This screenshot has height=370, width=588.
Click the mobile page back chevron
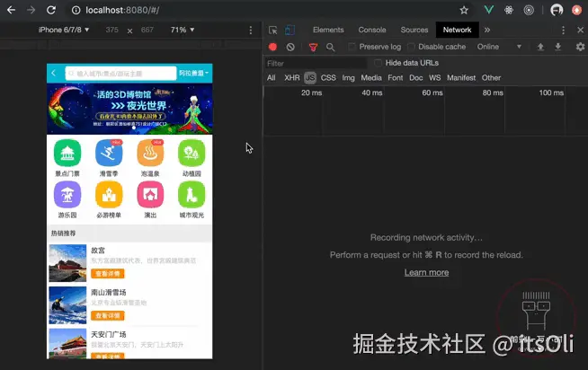coord(54,73)
